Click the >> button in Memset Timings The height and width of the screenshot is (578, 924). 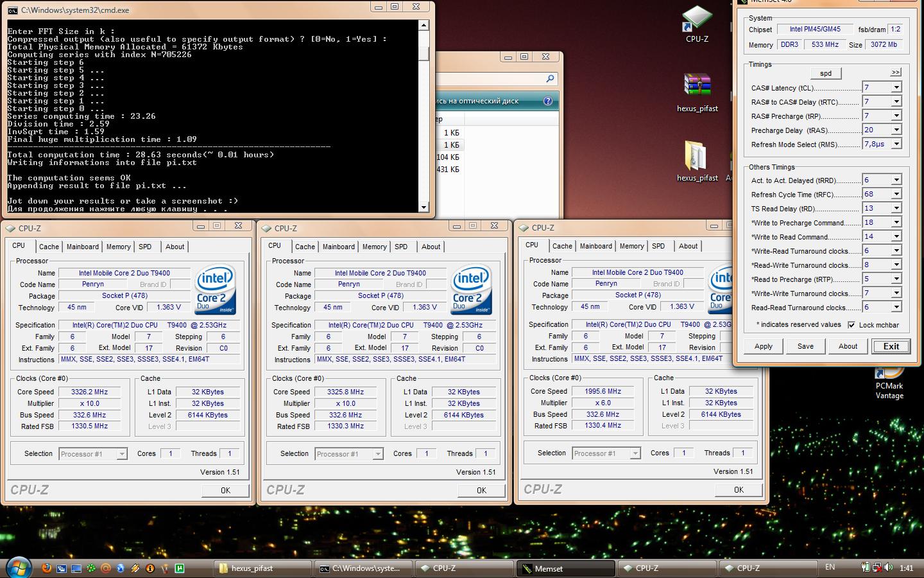(x=896, y=72)
